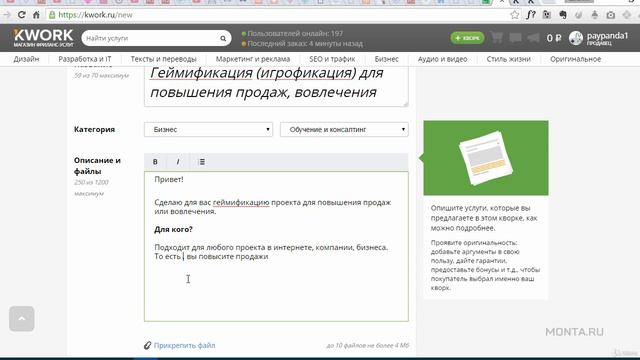
Task: Open the Бизнес category dropdown
Action: (208, 129)
